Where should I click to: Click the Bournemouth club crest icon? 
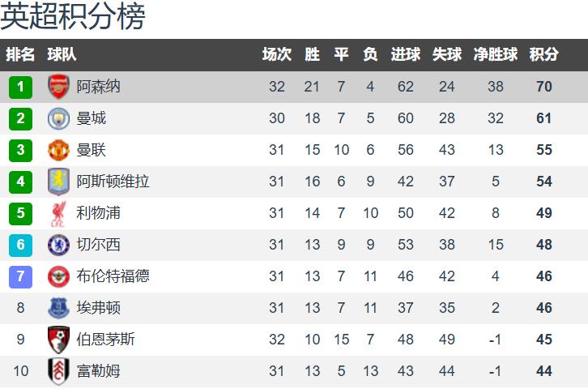(59, 340)
